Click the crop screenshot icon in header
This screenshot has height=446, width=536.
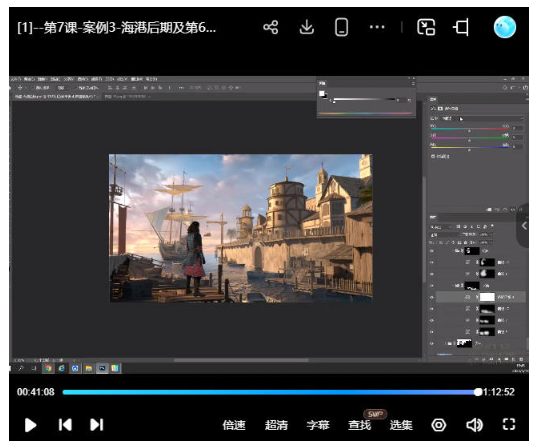pos(461,27)
